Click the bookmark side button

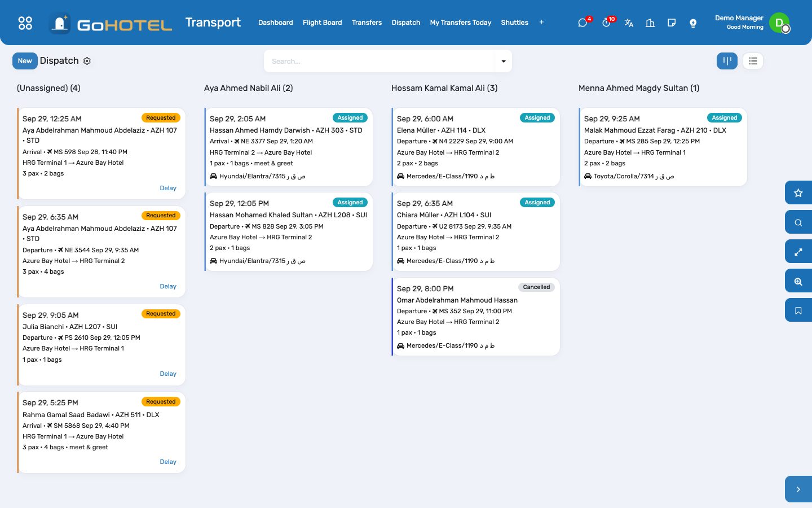click(798, 310)
